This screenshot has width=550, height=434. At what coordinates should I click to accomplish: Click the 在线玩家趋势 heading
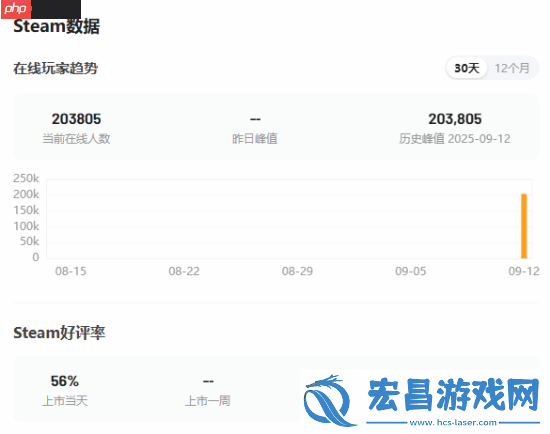click(x=55, y=68)
